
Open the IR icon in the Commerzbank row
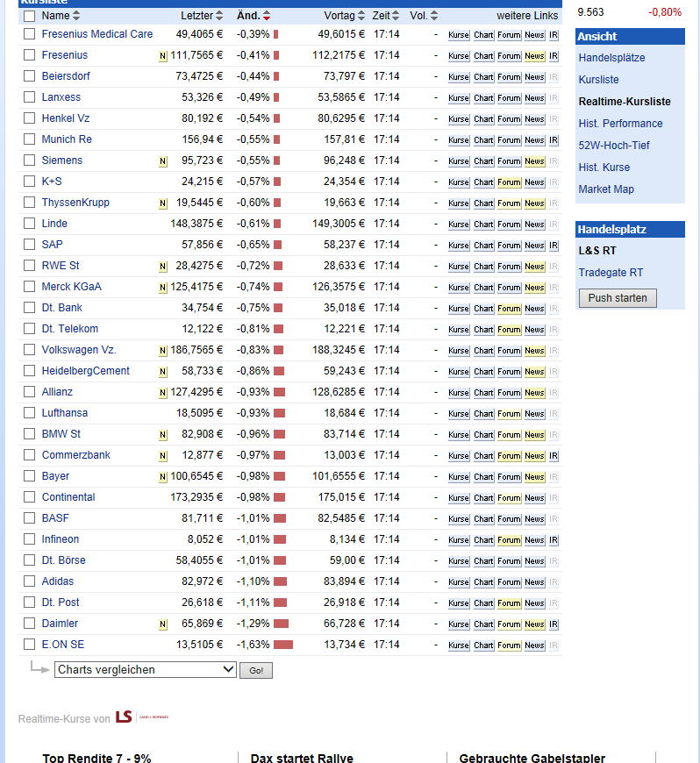coord(554,456)
